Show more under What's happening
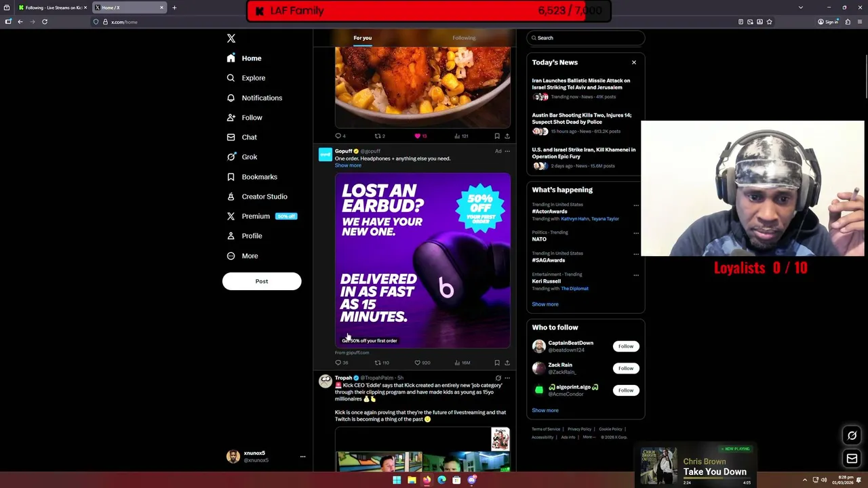The height and width of the screenshot is (488, 868). (x=545, y=304)
